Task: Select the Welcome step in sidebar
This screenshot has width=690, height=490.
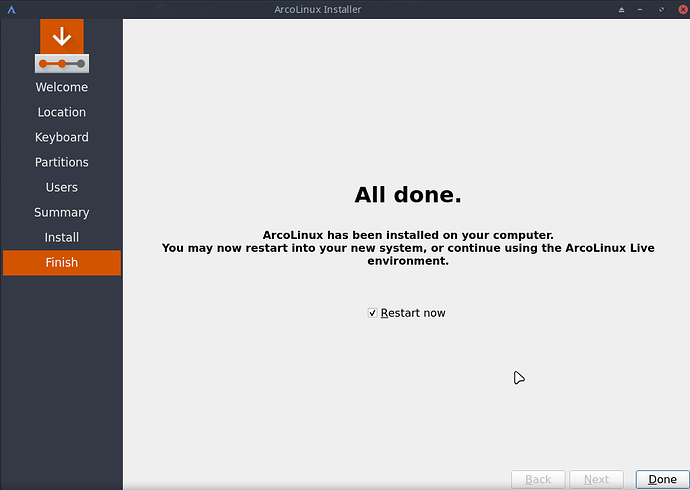Action: pos(62,87)
